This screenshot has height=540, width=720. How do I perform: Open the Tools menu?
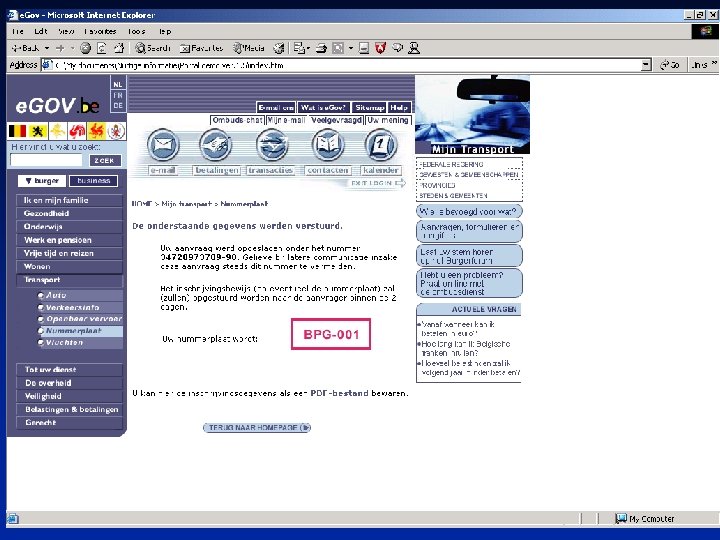(136, 32)
